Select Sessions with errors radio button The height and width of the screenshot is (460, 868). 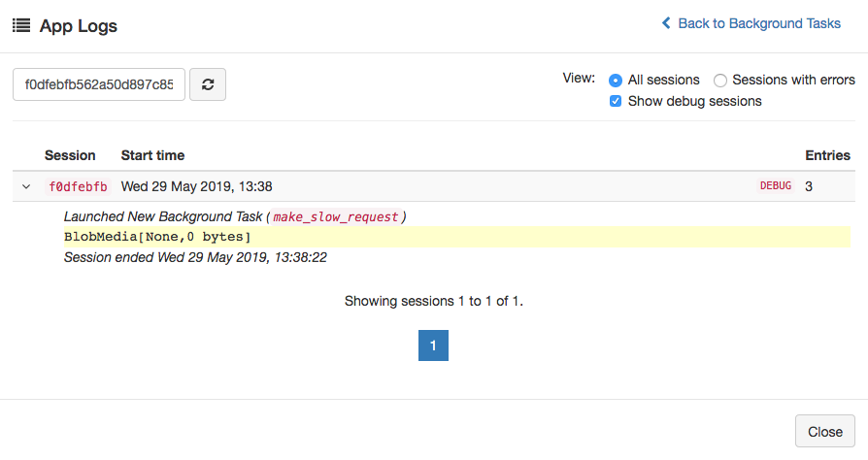point(720,81)
